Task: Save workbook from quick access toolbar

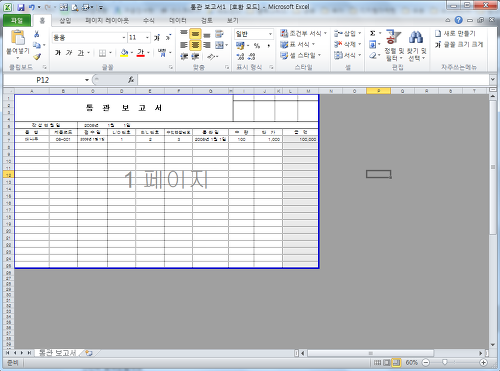Action: coord(21,7)
